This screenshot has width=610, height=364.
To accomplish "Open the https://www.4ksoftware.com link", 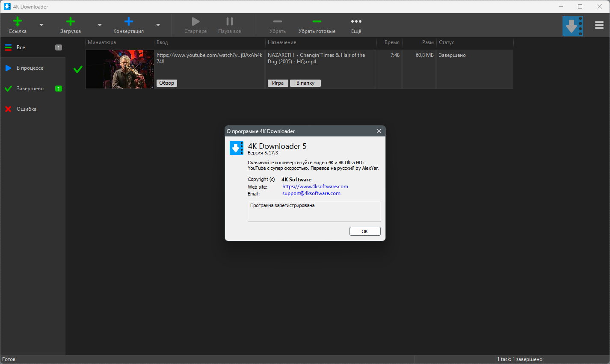I will click(315, 186).
